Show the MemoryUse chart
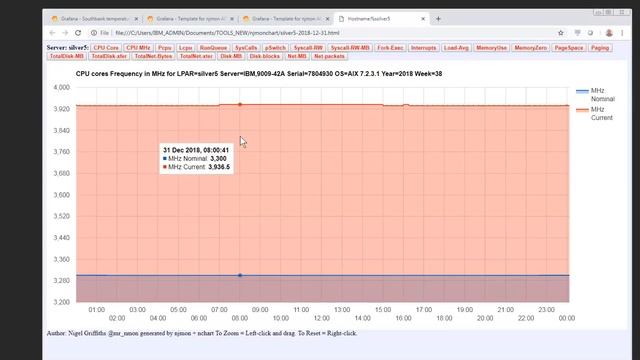Viewport: 640px width, 360px height. tap(491, 48)
